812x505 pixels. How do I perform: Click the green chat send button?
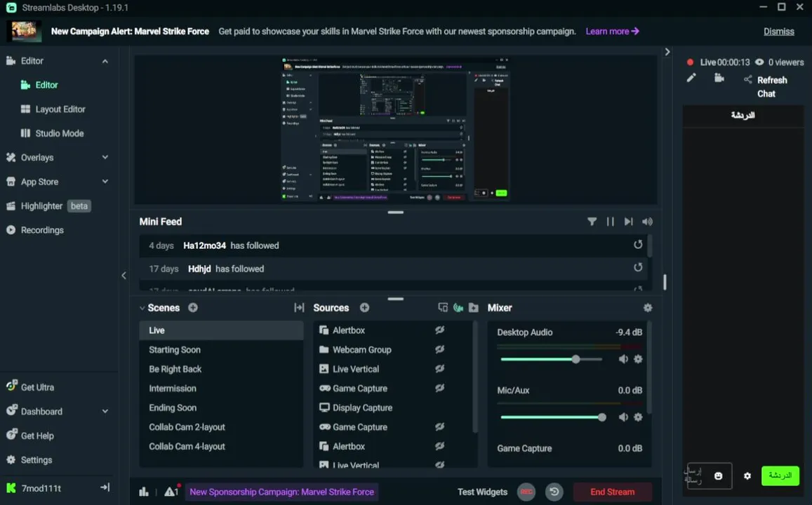click(x=780, y=476)
